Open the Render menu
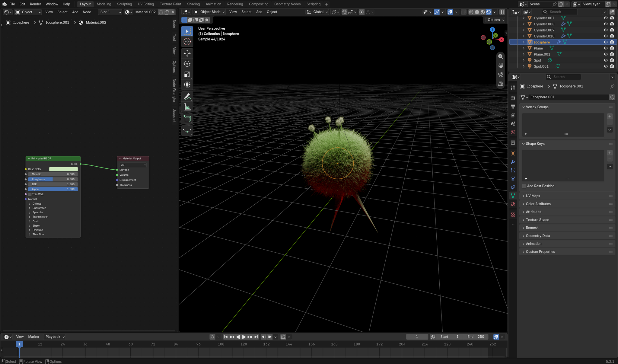This screenshot has height=364, width=618. pos(35,4)
